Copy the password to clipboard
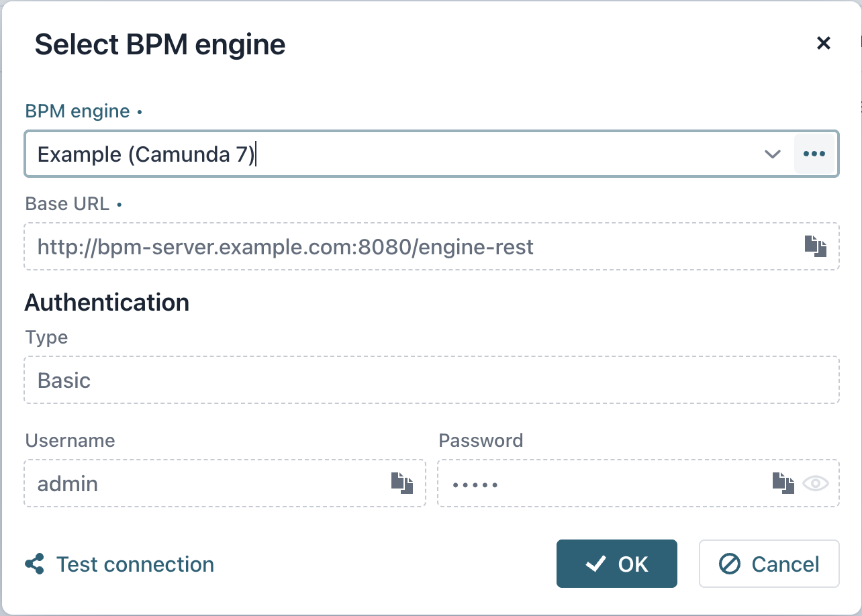This screenshot has width=862, height=616. [x=782, y=482]
